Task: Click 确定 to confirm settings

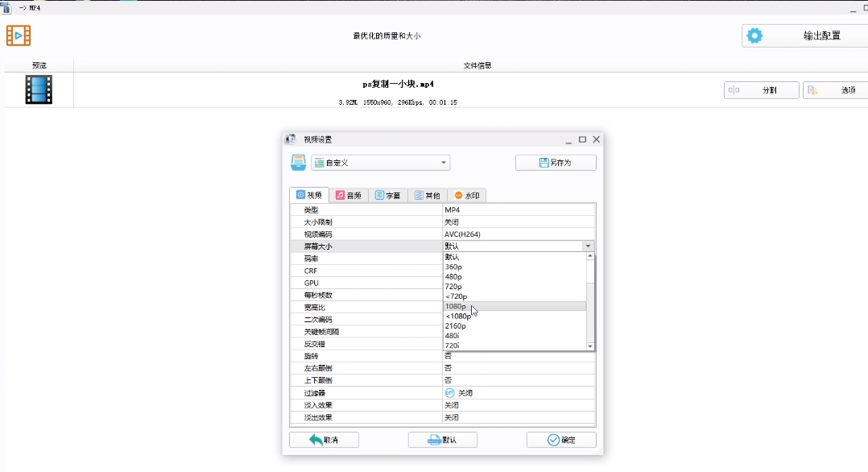Action: [x=561, y=440]
